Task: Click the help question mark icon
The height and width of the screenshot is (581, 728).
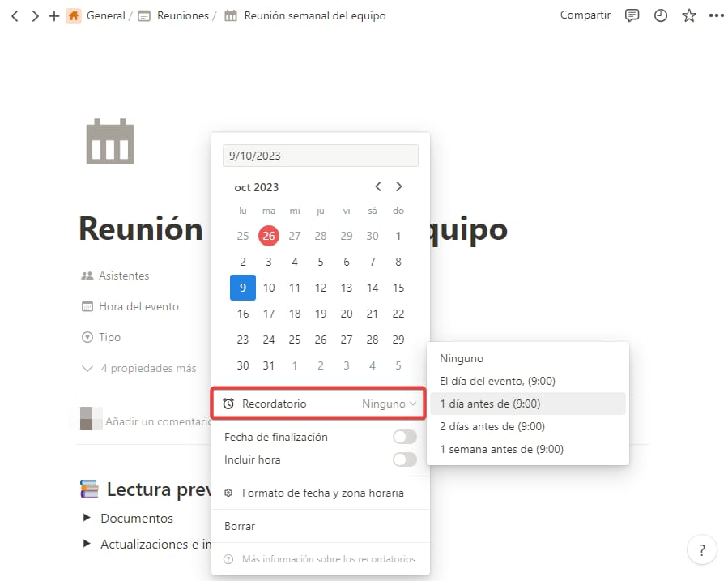Action: [x=701, y=549]
